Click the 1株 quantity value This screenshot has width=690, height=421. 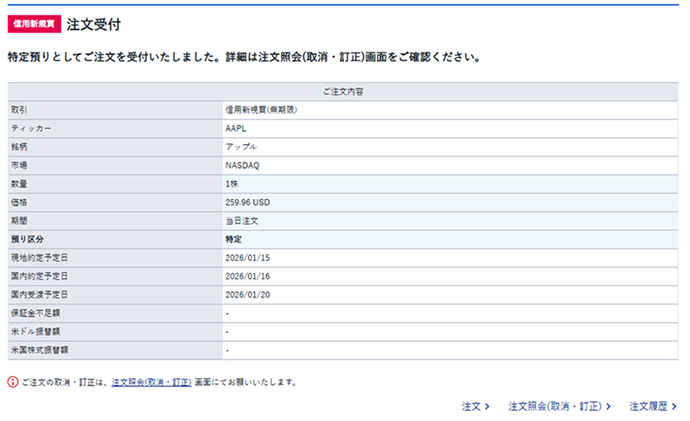(x=233, y=184)
